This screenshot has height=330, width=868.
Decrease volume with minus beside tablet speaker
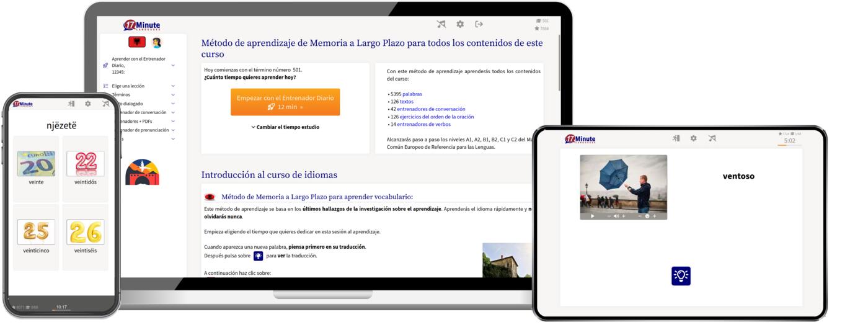(x=609, y=216)
